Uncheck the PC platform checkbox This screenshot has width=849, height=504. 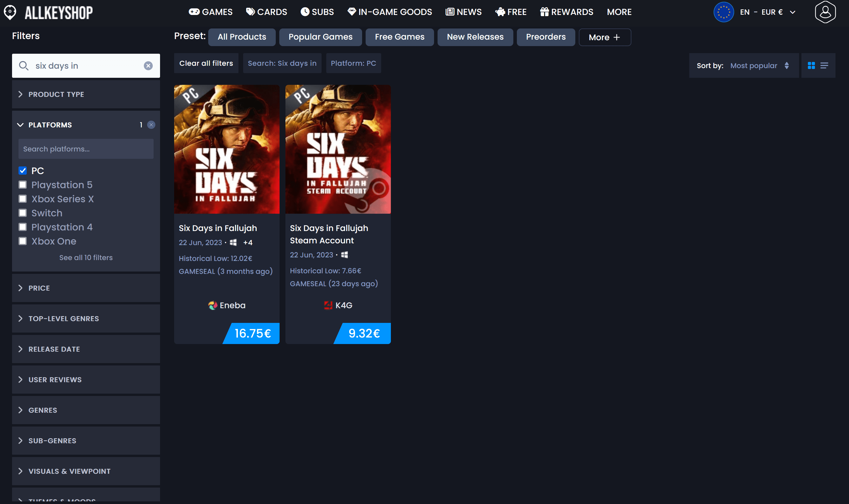click(23, 171)
